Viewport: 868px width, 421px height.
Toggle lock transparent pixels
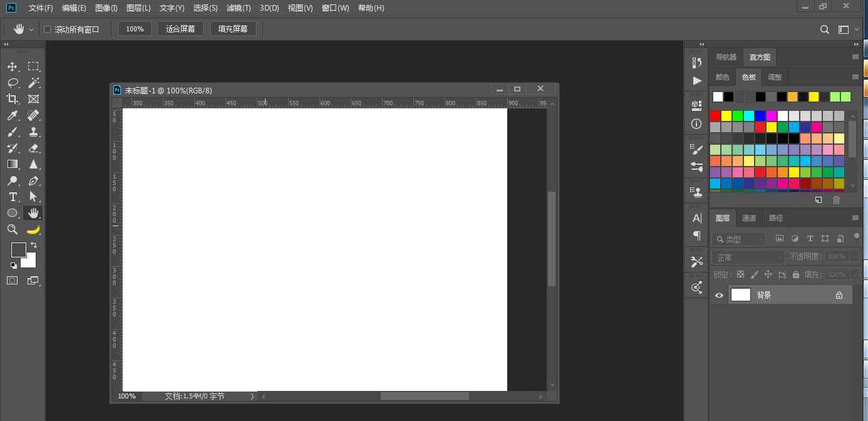[740, 274]
